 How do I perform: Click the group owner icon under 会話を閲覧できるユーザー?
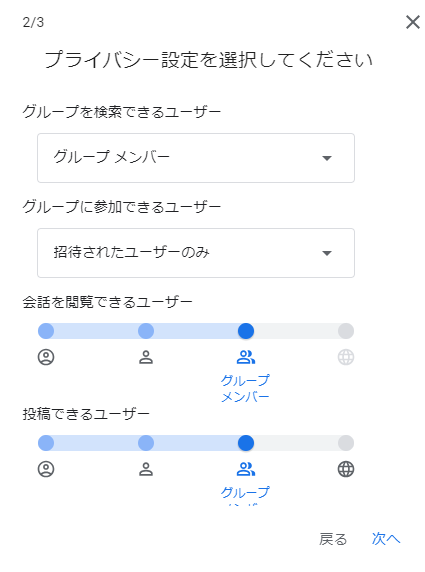tap(46, 357)
